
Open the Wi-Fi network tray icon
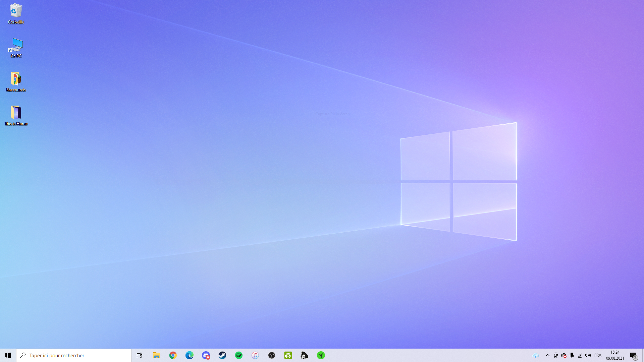point(580,355)
